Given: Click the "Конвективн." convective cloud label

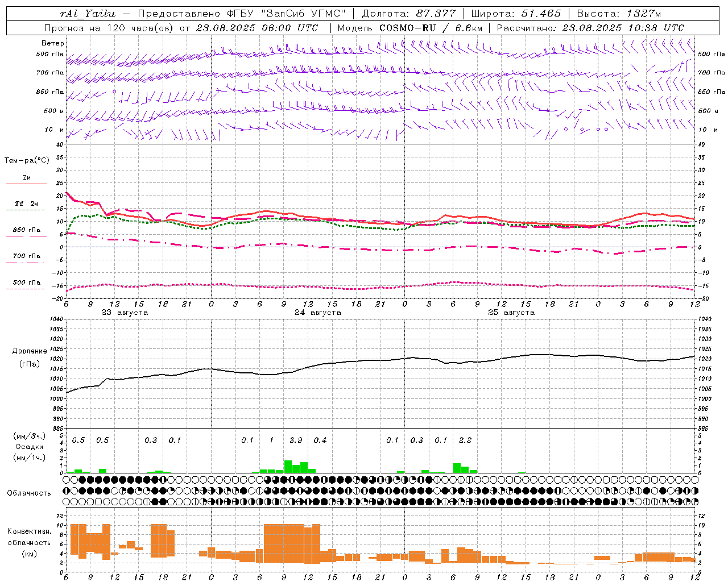Looking at the screenshot, I should pos(29,531).
